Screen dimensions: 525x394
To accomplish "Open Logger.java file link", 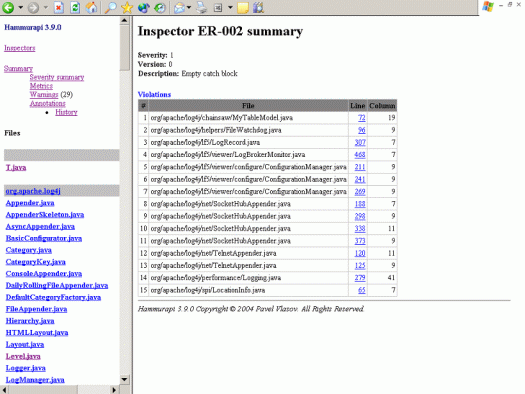I will click(x=26, y=368).
